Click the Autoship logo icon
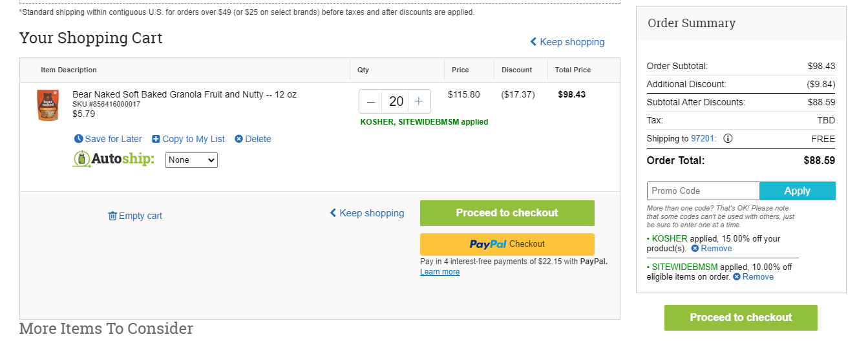 (x=81, y=159)
